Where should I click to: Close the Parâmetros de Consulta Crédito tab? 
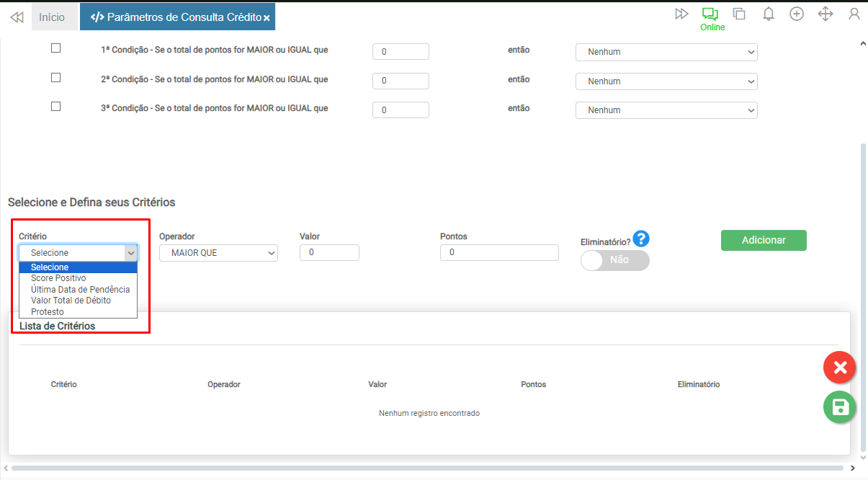(x=267, y=17)
